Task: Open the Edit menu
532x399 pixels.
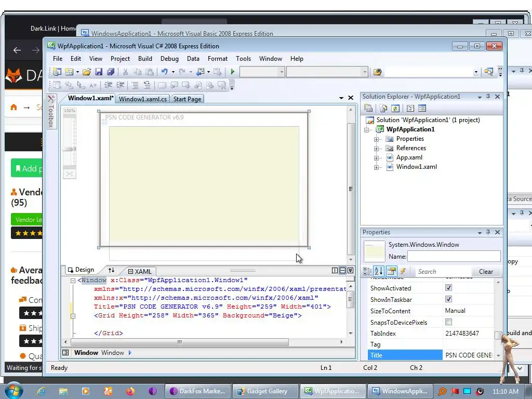Action: click(x=76, y=59)
